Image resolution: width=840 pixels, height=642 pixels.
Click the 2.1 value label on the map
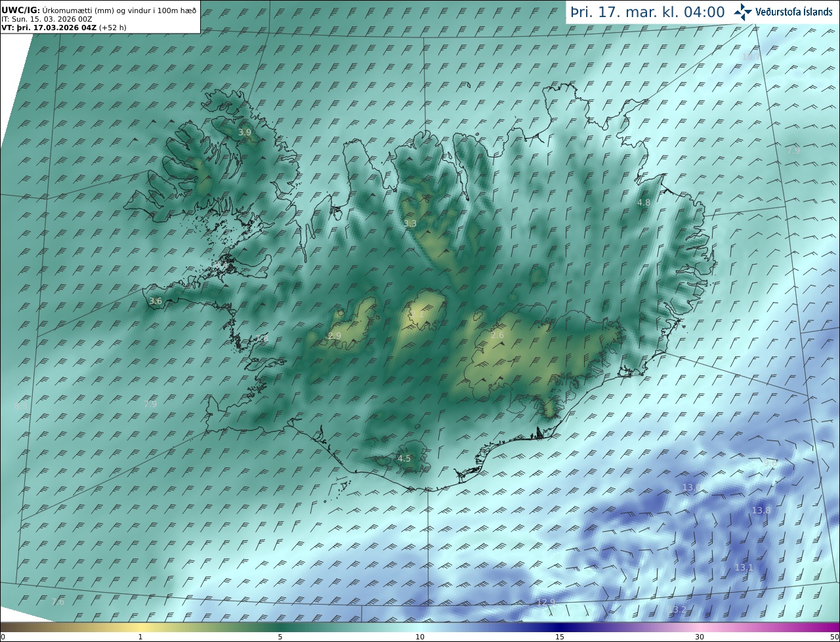pyautogui.click(x=417, y=314)
